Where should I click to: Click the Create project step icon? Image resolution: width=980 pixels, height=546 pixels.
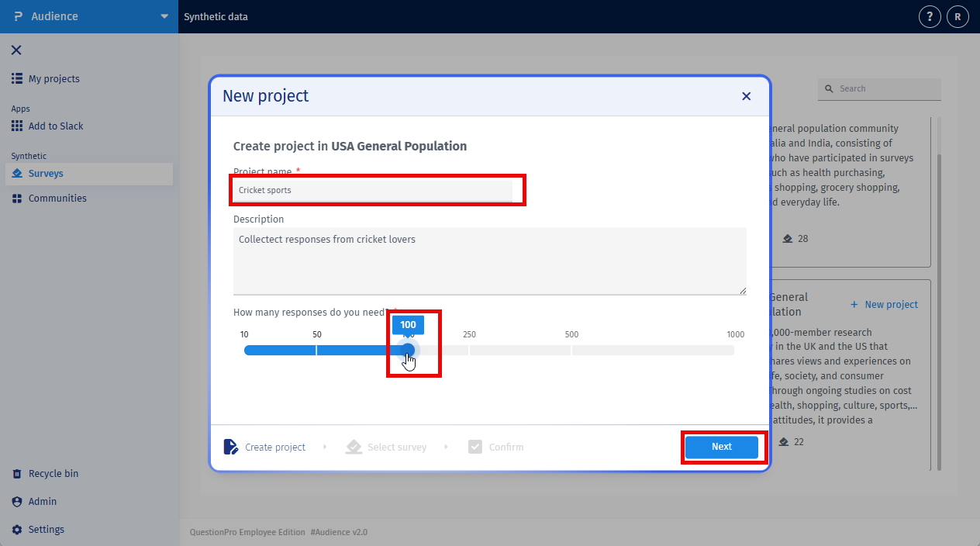point(230,447)
